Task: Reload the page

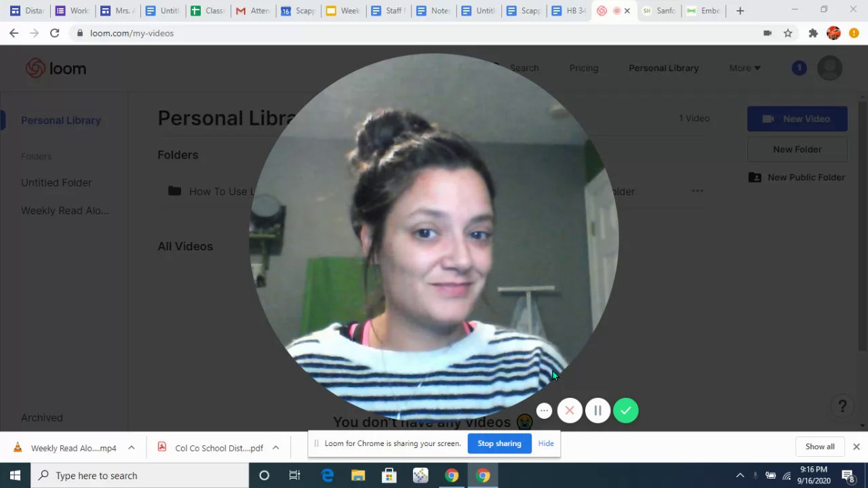Action: point(54,33)
